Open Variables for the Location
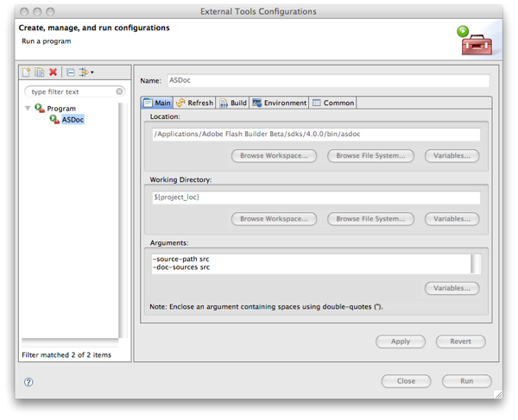 452,156
